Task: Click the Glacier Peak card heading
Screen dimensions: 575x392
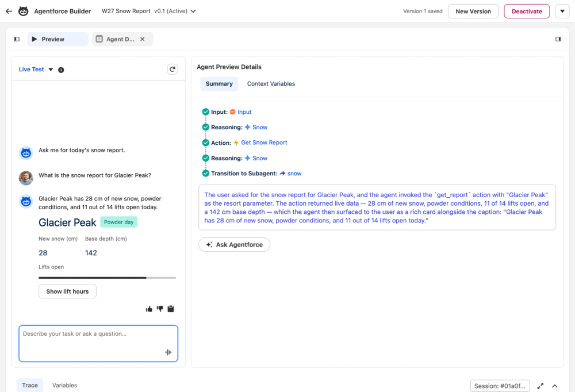Action: [x=67, y=222]
